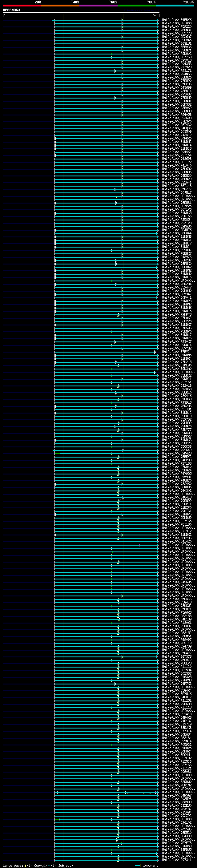Click the cyan ~100% identity legend bar
This screenshot has height=868, width=197.
pos(175,6)
